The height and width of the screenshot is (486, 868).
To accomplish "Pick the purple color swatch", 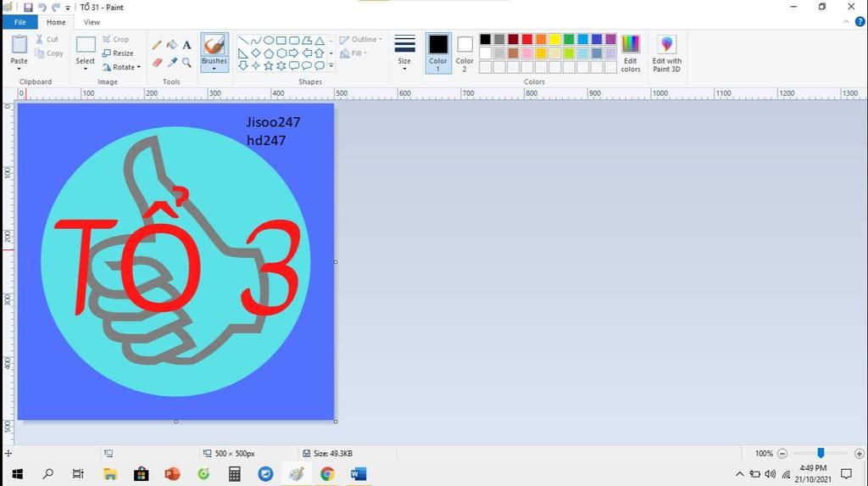I will pos(610,39).
